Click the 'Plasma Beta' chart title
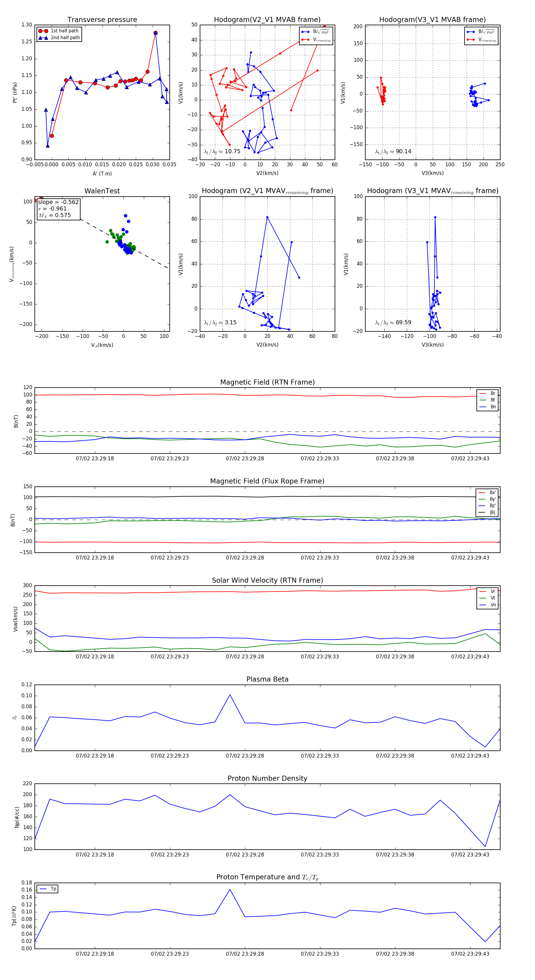Screen dimensions: 535x980 pyautogui.click(x=267, y=679)
